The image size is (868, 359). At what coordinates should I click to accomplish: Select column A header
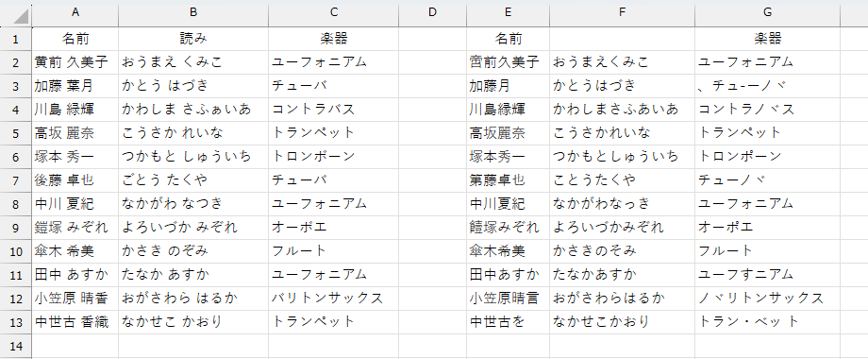click(75, 12)
